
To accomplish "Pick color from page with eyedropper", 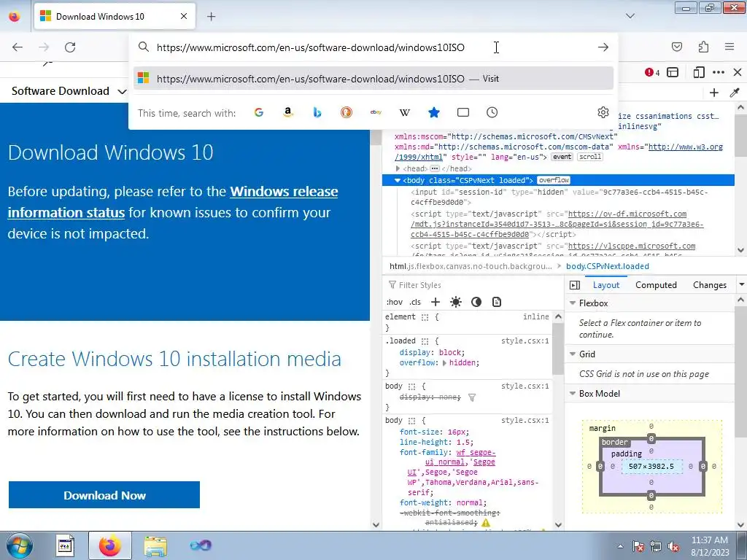I will pos(735,93).
